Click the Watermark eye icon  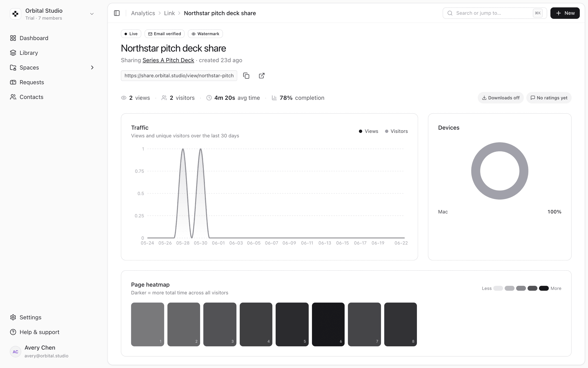193,34
